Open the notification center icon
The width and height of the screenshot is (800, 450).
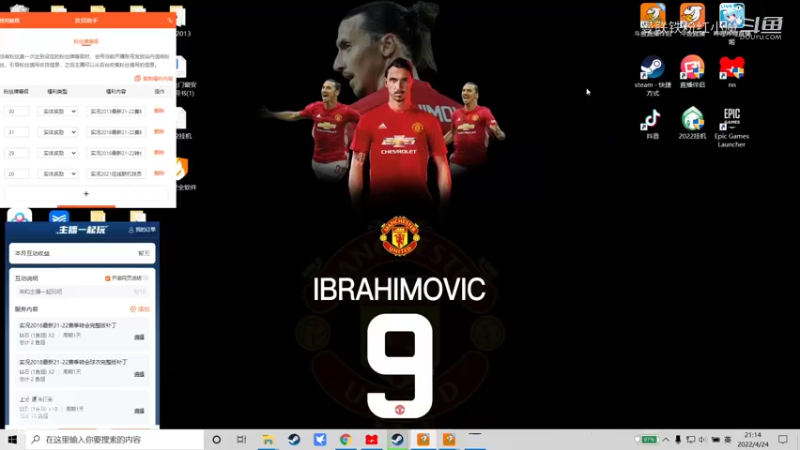[x=783, y=439]
